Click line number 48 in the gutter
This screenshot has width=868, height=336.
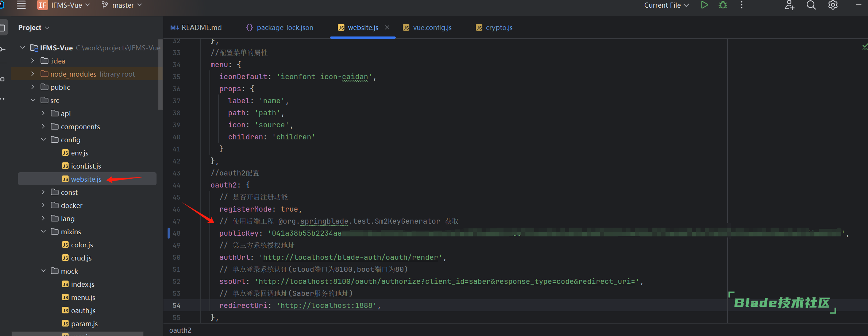[x=177, y=233]
